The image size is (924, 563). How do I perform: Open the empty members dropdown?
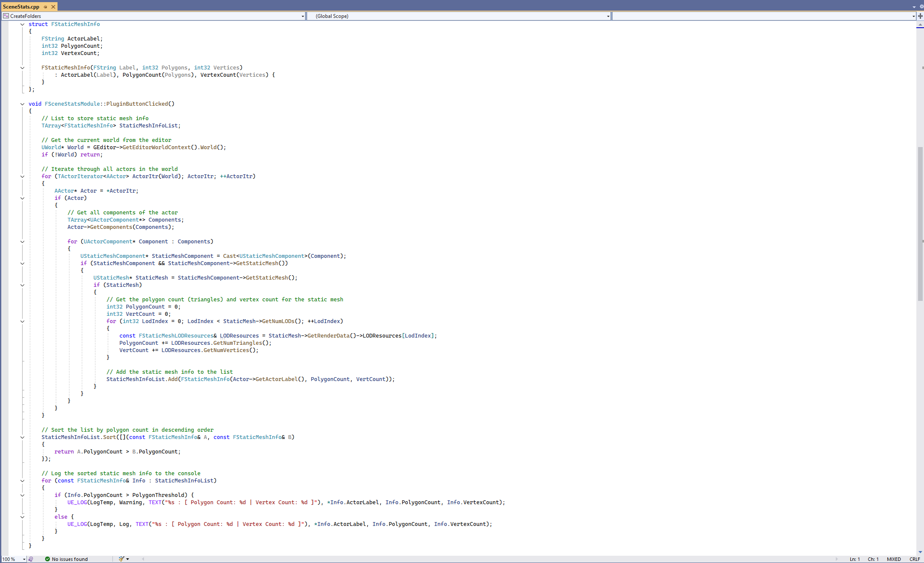913,16
